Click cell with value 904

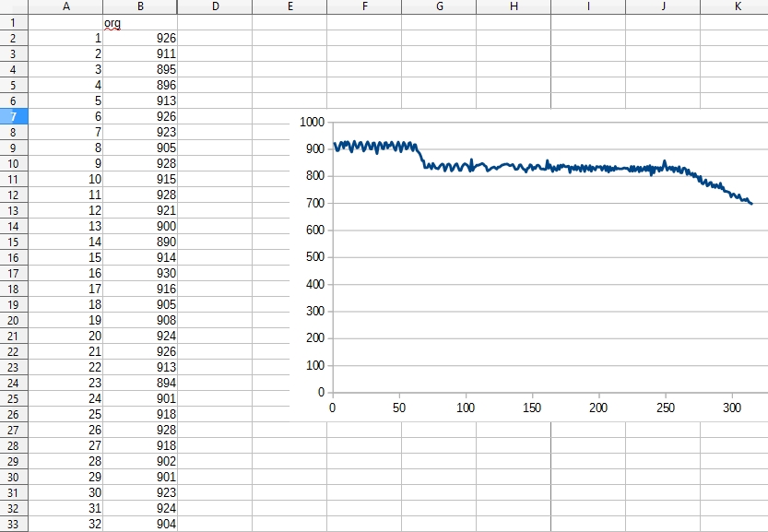140,524
